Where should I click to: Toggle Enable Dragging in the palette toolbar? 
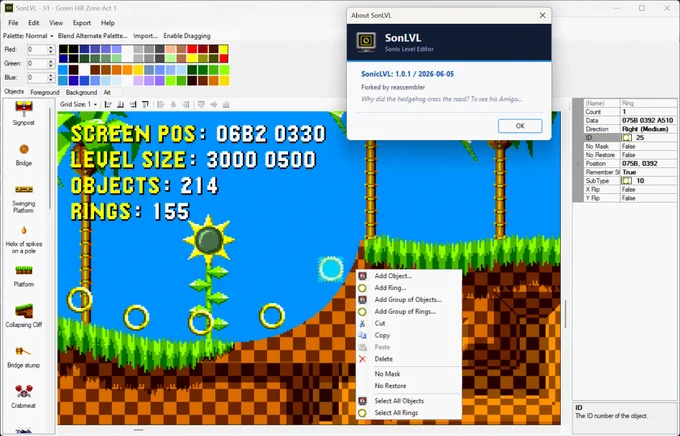[x=187, y=36]
